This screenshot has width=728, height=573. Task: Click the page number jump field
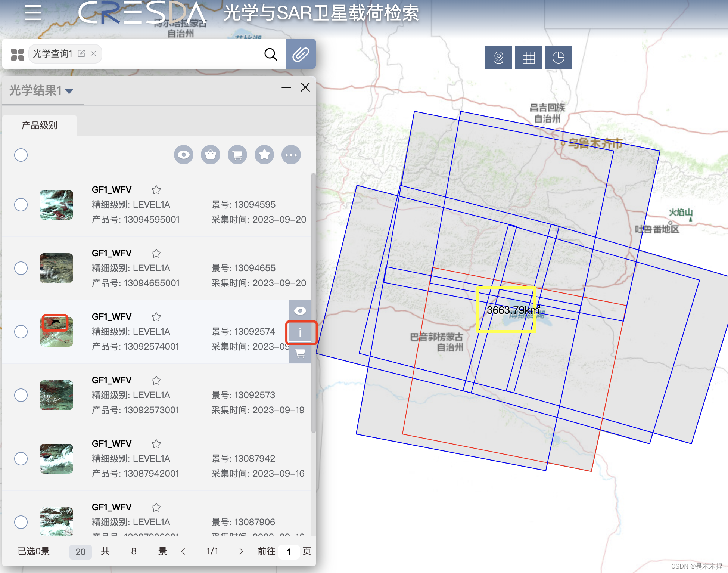click(289, 552)
